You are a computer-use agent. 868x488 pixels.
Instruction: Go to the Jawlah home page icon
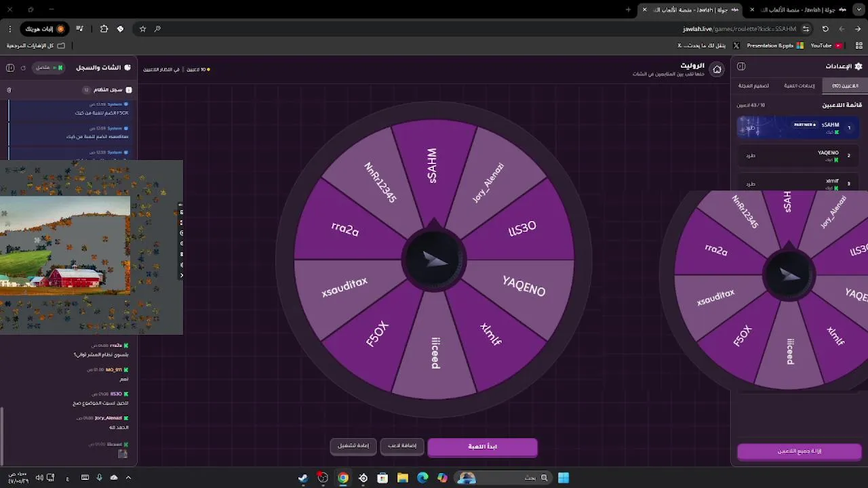coord(717,69)
